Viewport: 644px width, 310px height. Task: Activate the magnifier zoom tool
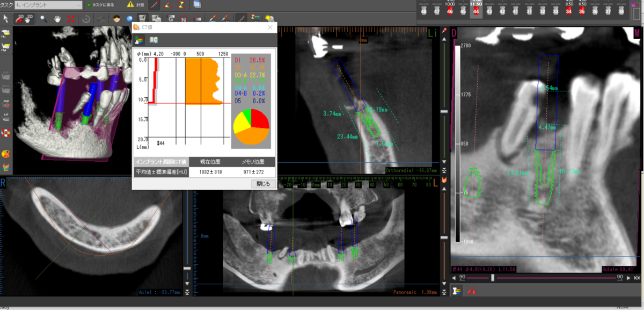tap(43, 18)
